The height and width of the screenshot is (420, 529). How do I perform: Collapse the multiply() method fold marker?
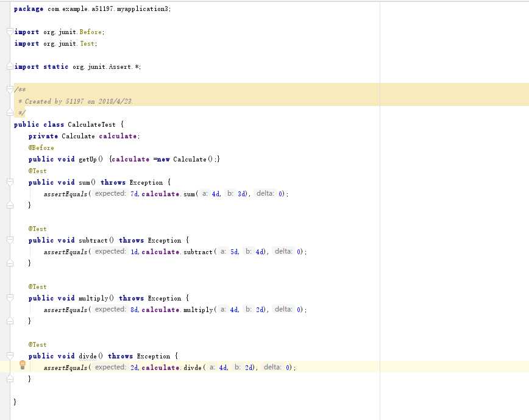click(x=10, y=298)
